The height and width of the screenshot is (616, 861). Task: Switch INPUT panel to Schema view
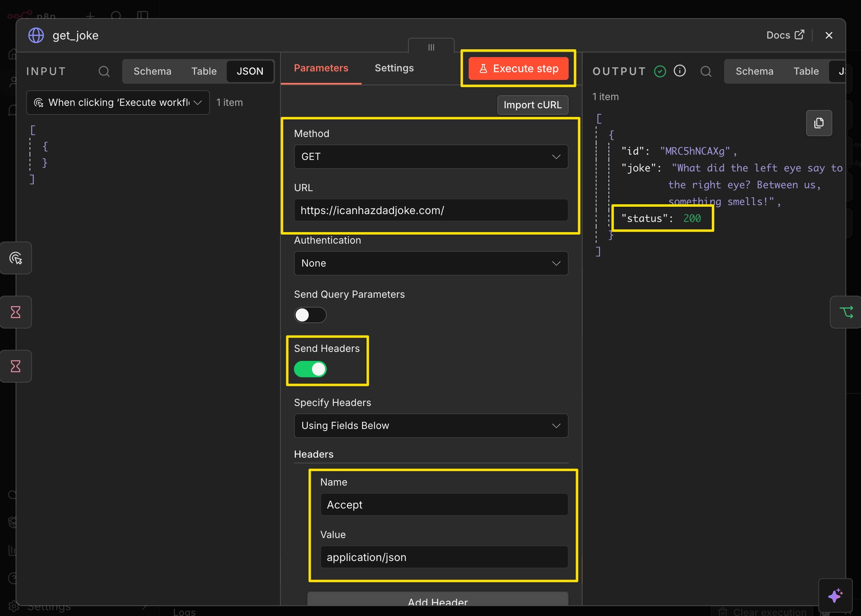(153, 71)
